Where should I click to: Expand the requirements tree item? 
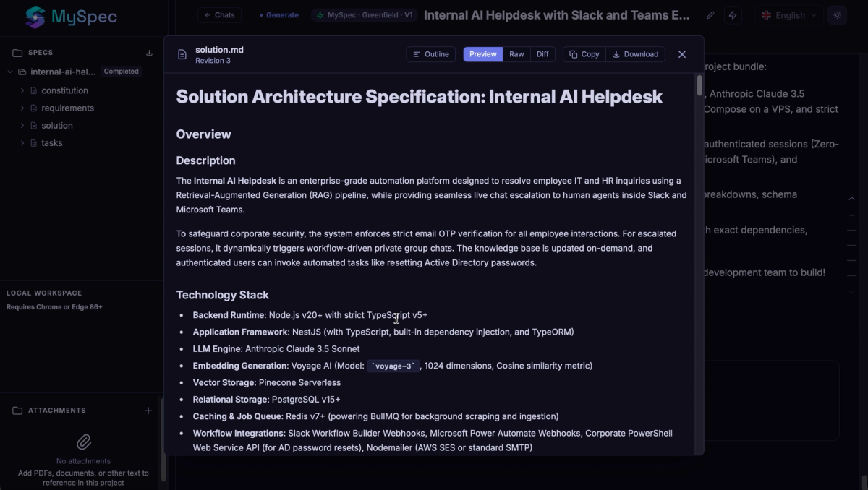(22, 108)
